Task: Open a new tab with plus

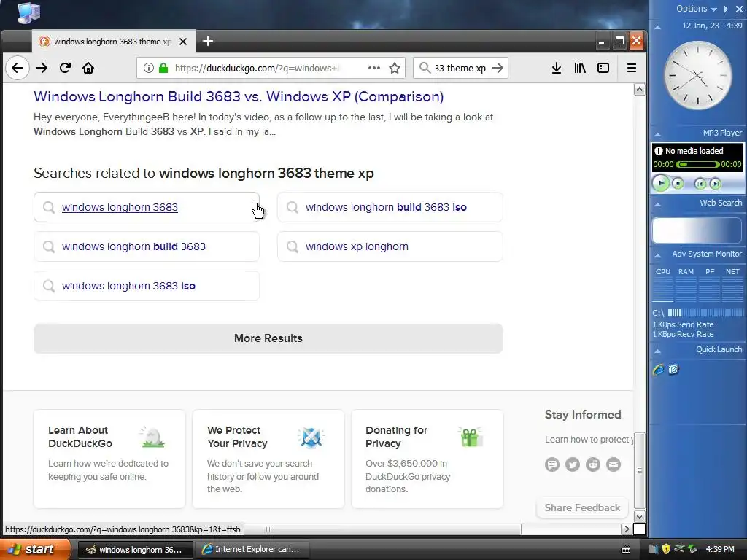Action: pyautogui.click(x=208, y=41)
